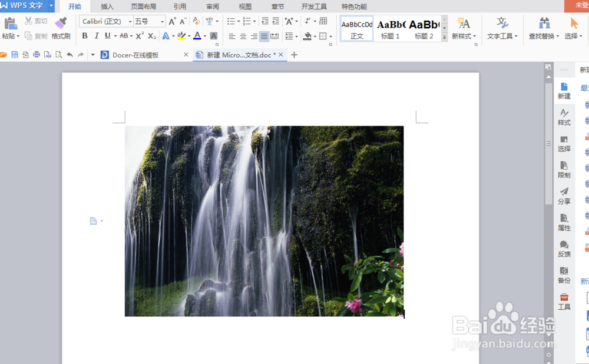Apply the 标题 2 heading style

point(423,28)
